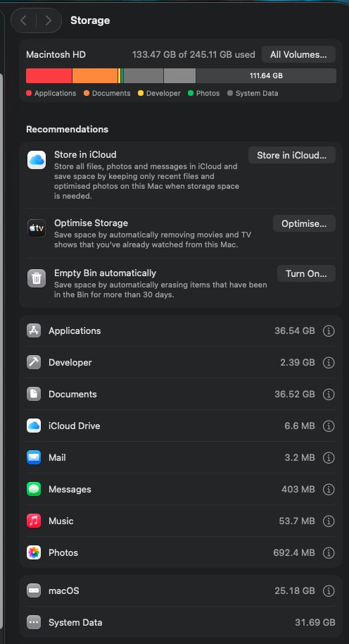Screen dimensions: 349x644
Task: Click the Optimise button
Action: click(x=304, y=223)
